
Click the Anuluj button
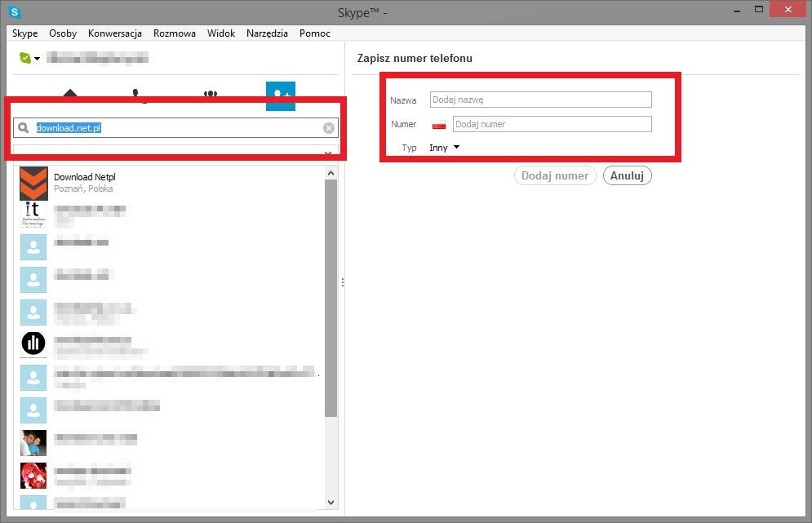[627, 175]
